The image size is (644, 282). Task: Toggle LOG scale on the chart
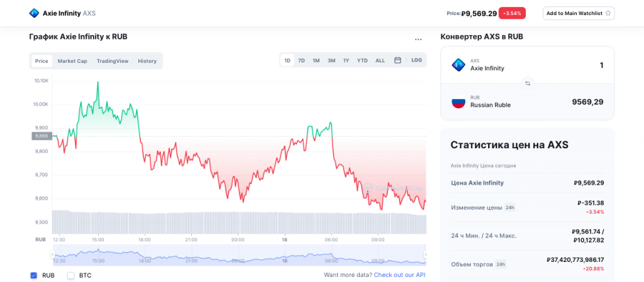click(416, 60)
